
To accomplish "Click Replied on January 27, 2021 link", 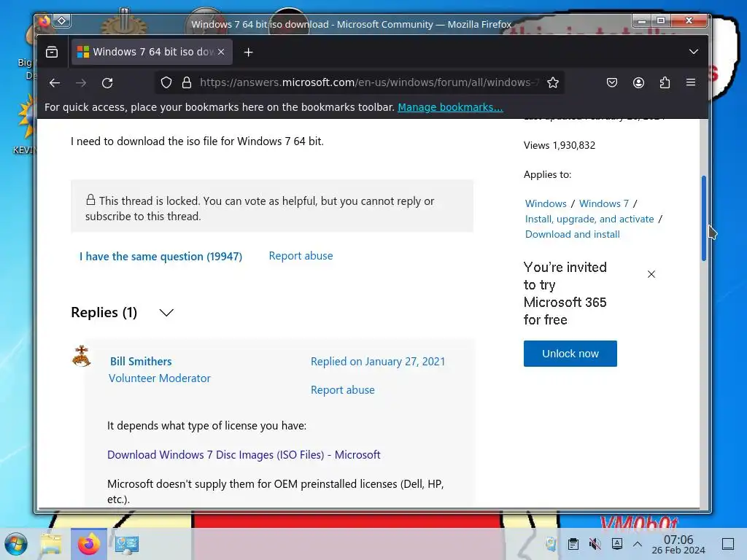I will coord(378,362).
